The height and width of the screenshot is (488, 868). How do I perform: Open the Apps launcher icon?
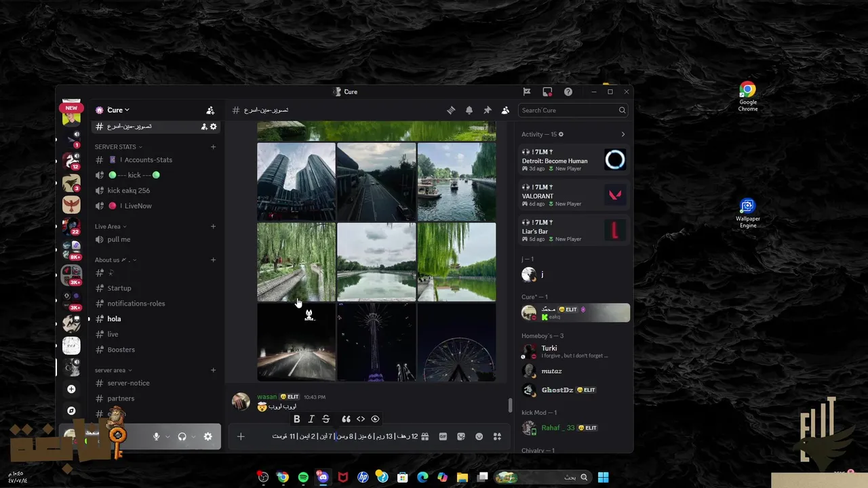497,436
